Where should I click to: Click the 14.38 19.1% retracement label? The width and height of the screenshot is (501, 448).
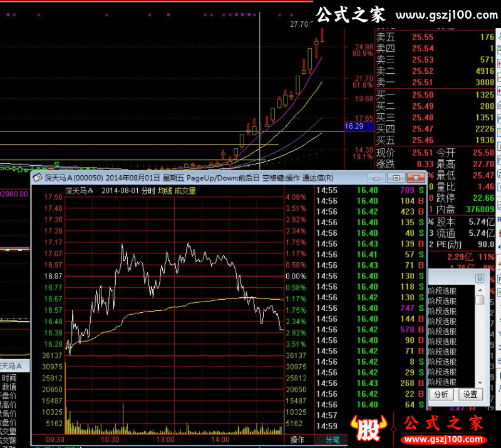[363, 153]
